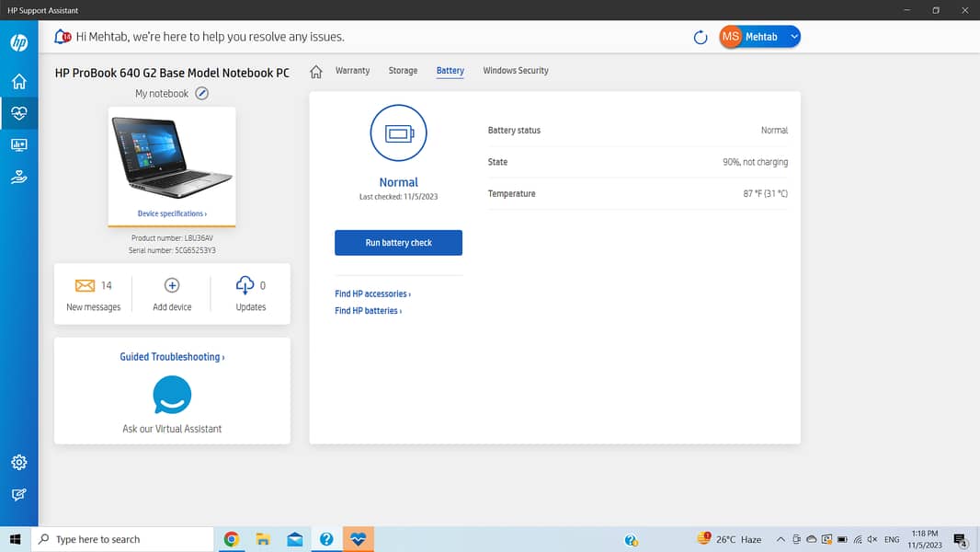980x552 pixels.
Task: Expand the Guided Troubleshooting link
Action: (172, 357)
